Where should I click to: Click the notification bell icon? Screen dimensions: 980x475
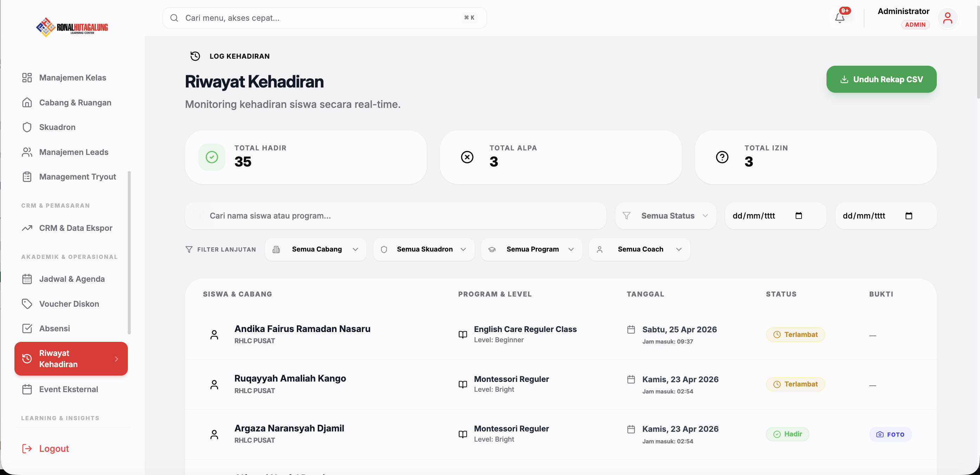click(x=839, y=18)
